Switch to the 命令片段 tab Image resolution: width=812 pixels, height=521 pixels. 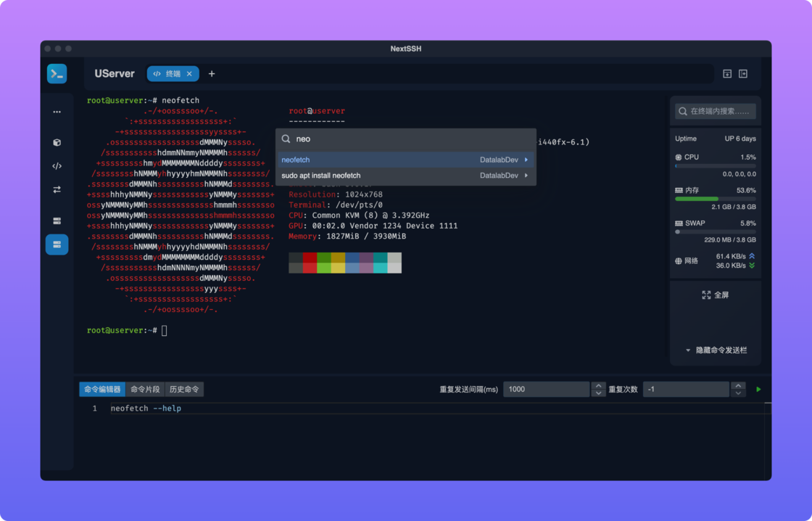click(145, 390)
